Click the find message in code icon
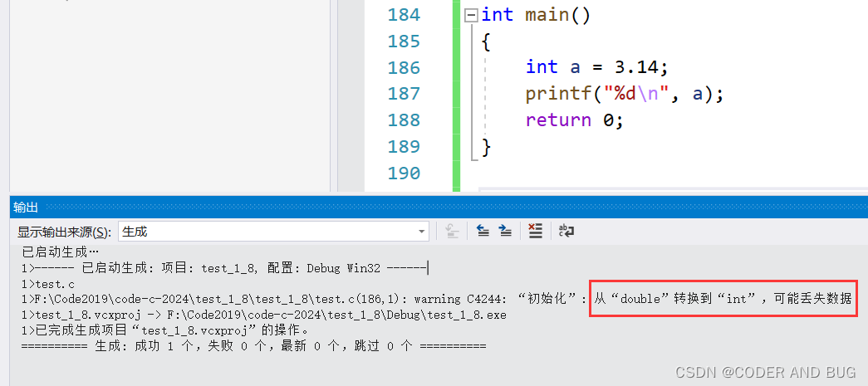The height and width of the screenshot is (386, 868). click(452, 231)
